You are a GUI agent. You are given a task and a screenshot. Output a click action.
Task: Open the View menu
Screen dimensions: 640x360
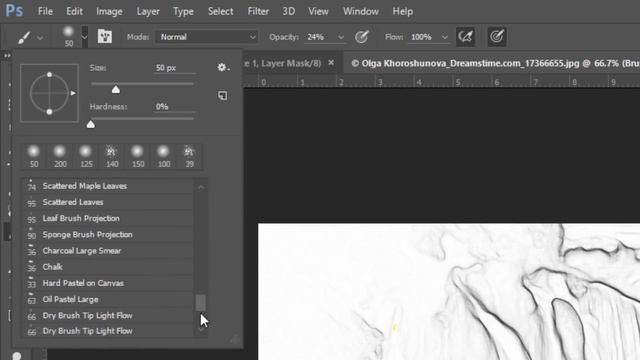click(318, 11)
